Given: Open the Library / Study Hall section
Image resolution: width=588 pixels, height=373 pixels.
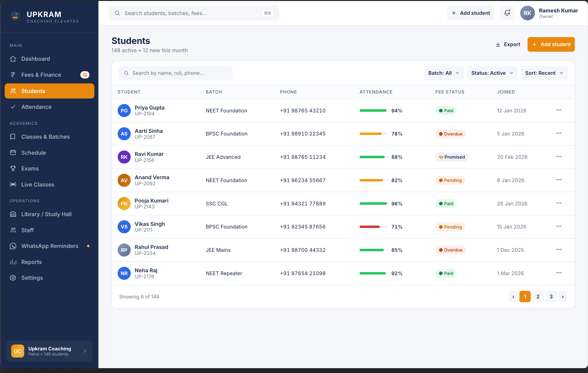Looking at the screenshot, I should 46,214.
